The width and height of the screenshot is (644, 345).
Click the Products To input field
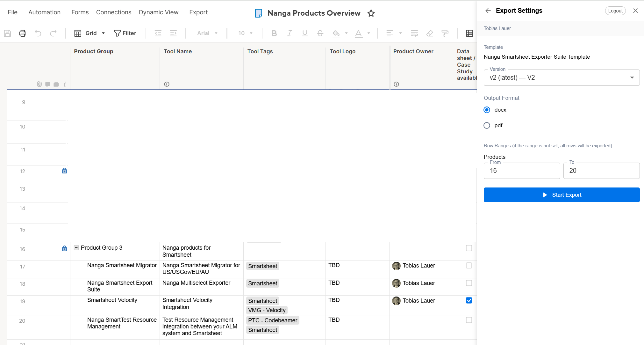[x=601, y=171]
